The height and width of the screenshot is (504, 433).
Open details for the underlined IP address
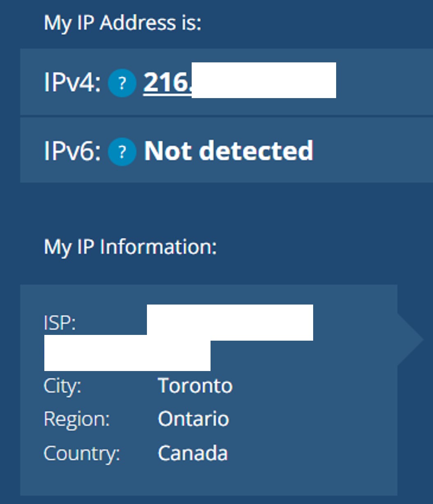[x=168, y=81]
